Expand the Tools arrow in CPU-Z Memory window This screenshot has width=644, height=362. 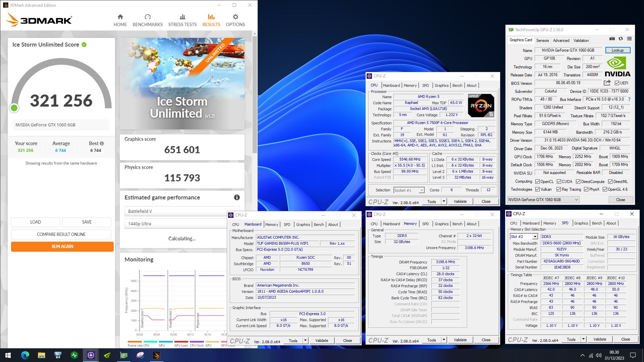444,340
